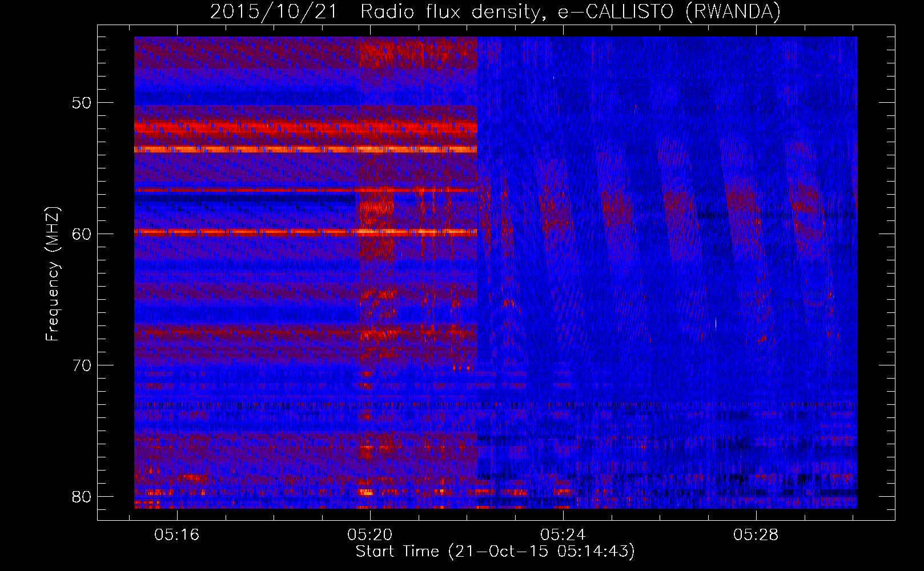This screenshot has height=571, width=924.
Task: Click the 50 MHz tick label
Action: tap(82, 103)
